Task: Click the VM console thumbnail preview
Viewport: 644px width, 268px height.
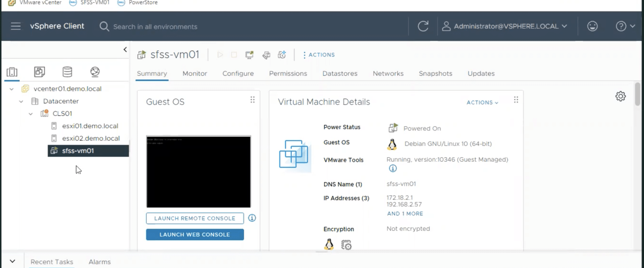Action: 199,172
